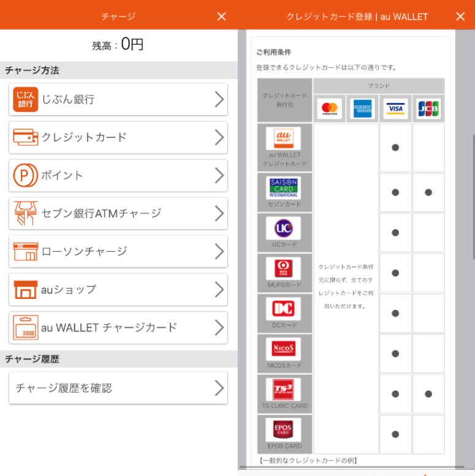
Task: Tap the P coin icon beside ポイント
Action: (26, 175)
